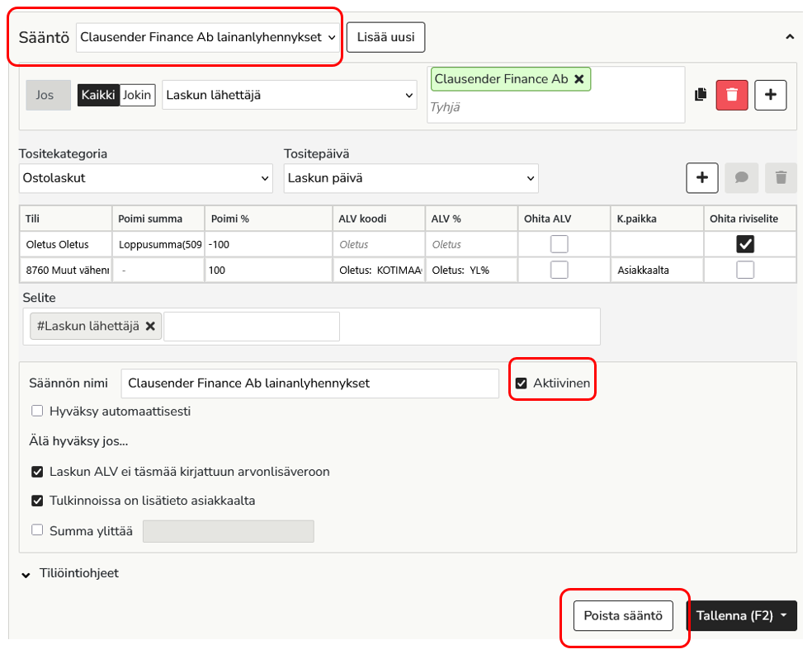812x654 pixels.
Task: Click the Lisää uusi button
Action: [x=386, y=37]
